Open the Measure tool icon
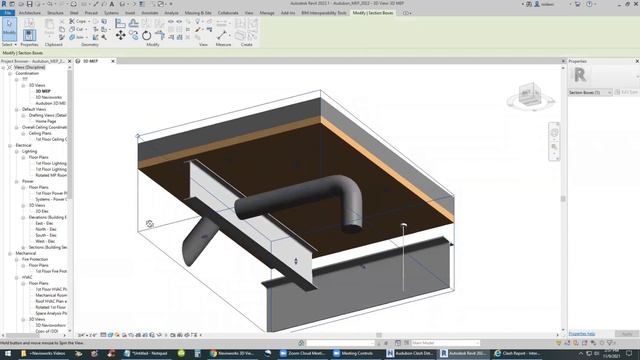 222,35
